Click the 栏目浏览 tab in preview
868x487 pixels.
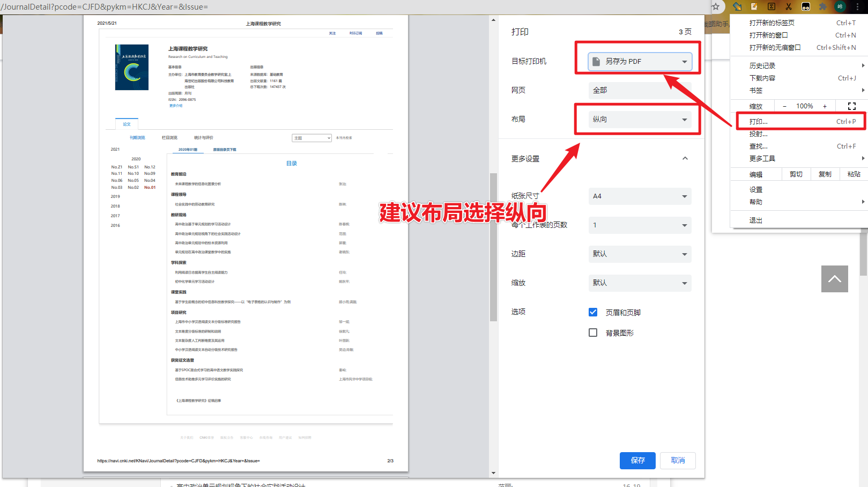pyautogui.click(x=169, y=138)
